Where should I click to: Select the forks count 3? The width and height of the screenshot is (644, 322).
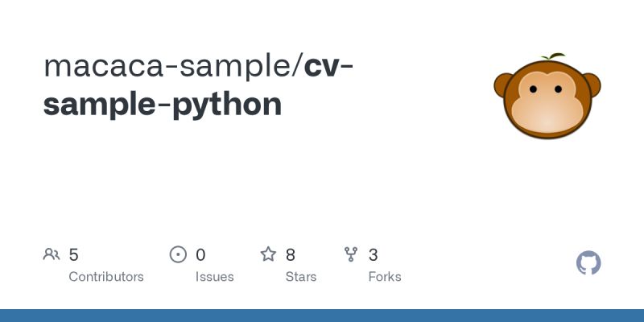[373, 255]
